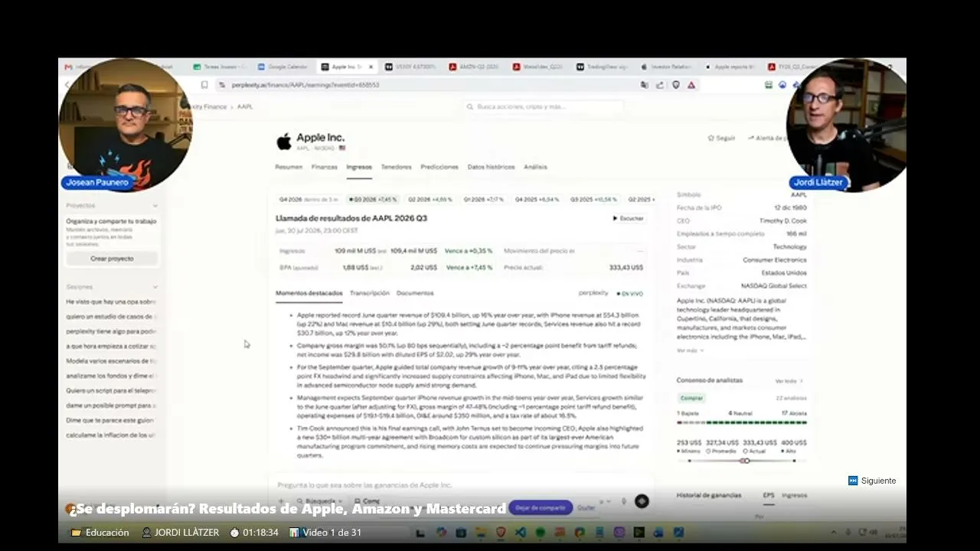Open session 'Modela varios escenarios de'
The height and width of the screenshot is (551, 980).
tap(111, 360)
